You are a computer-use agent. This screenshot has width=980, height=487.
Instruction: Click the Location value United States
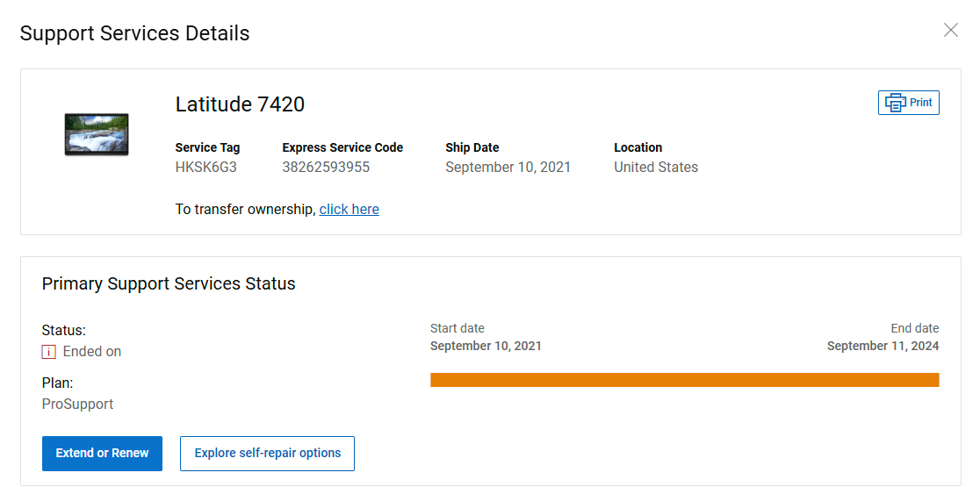point(656,168)
